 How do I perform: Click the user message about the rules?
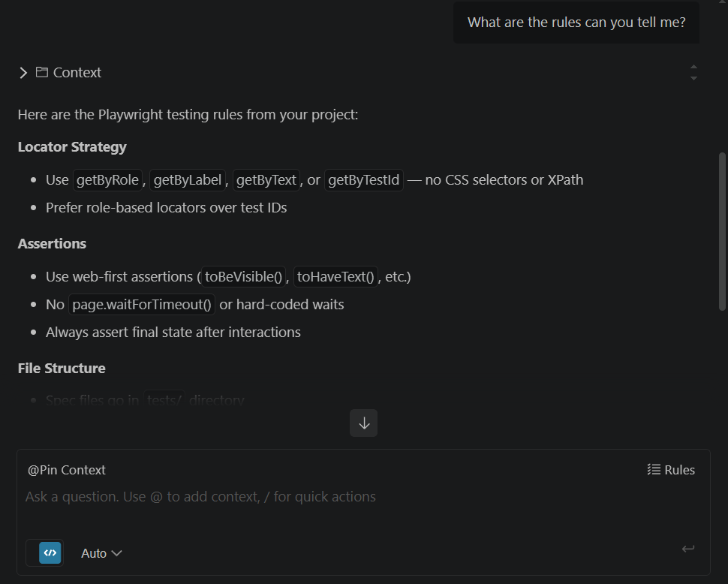point(576,23)
